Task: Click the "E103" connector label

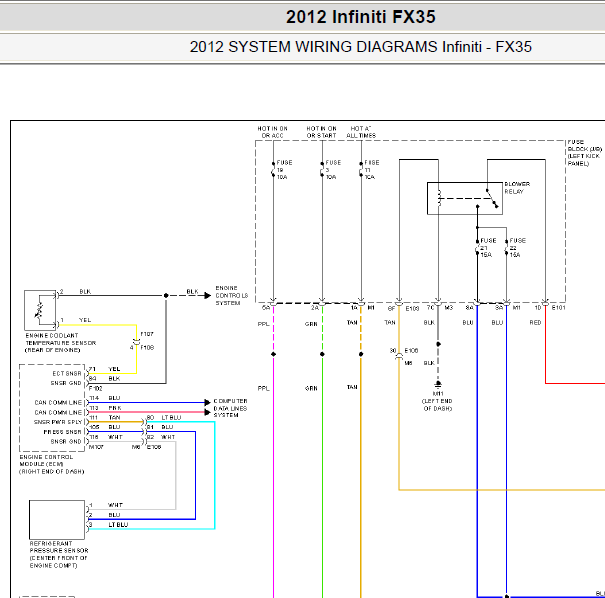Action: [x=412, y=309]
